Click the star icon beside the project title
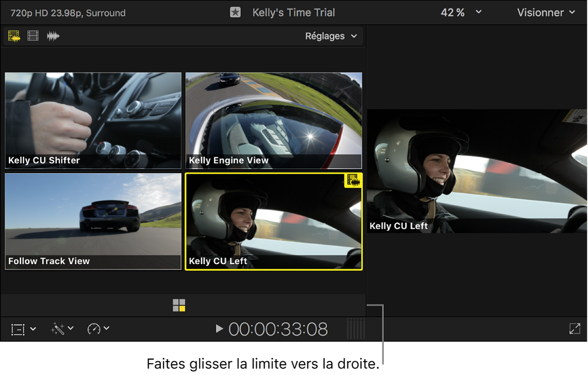Screen dimensions: 588x375 235,12
